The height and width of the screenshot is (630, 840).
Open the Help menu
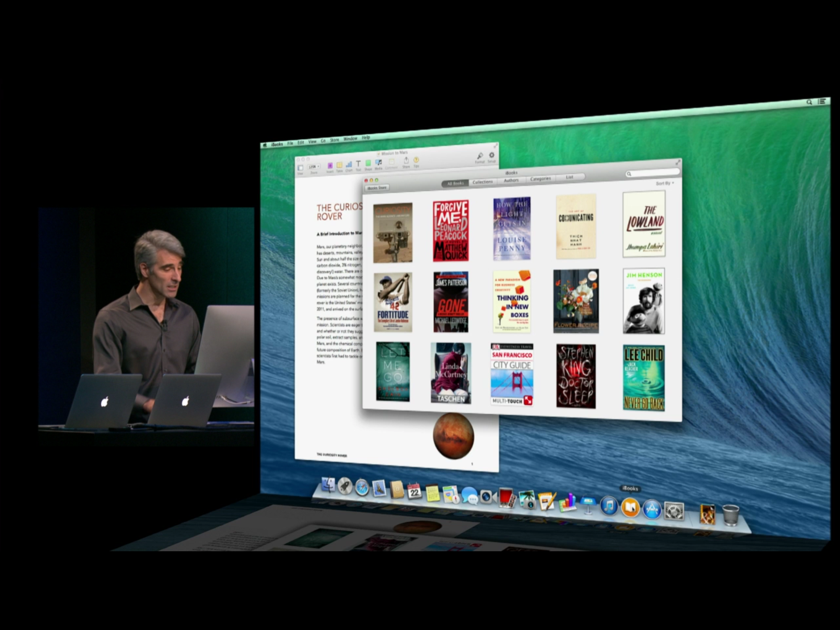[365, 138]
